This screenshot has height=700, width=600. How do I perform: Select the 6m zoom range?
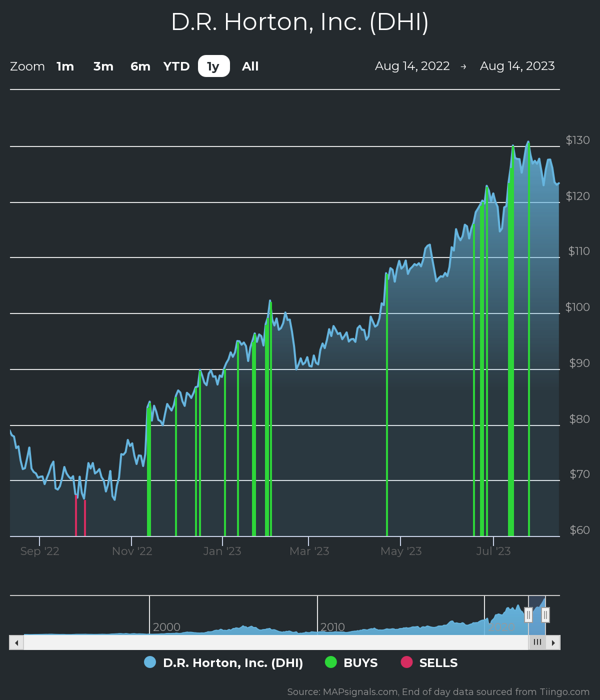click(140, 66)
